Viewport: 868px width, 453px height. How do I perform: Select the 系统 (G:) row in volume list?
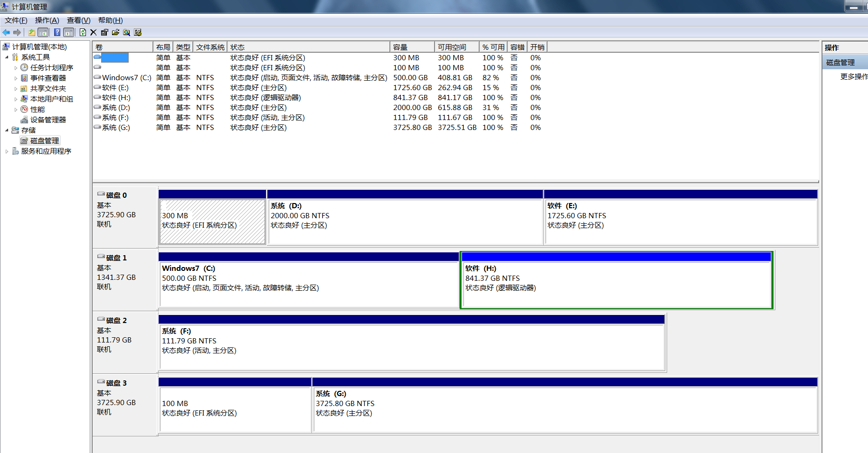(116, 128)
